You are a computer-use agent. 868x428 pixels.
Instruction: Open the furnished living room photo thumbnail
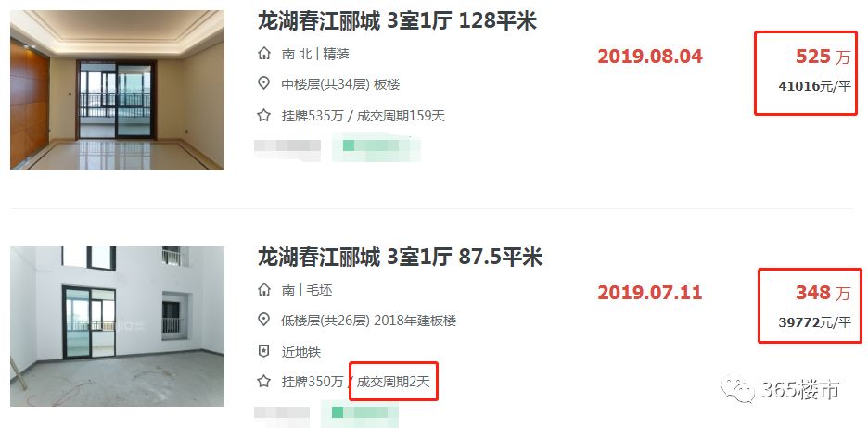click(118, 90)
